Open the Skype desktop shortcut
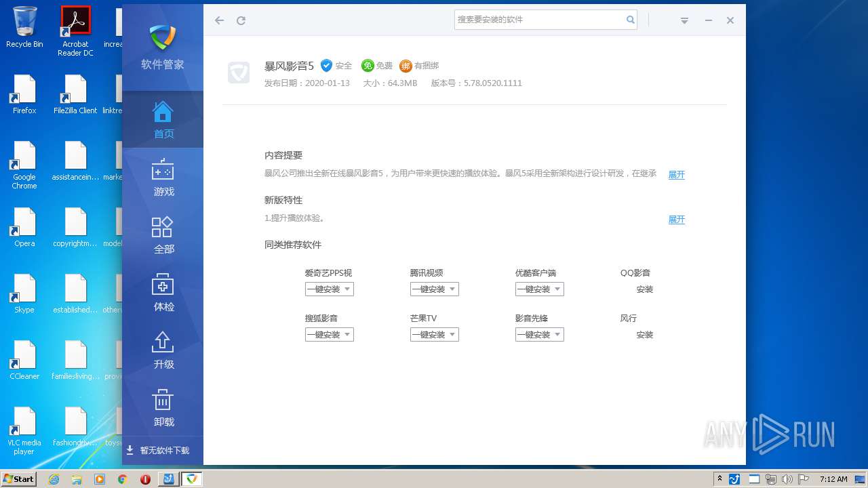868x488 pixels. click(24, 293)
